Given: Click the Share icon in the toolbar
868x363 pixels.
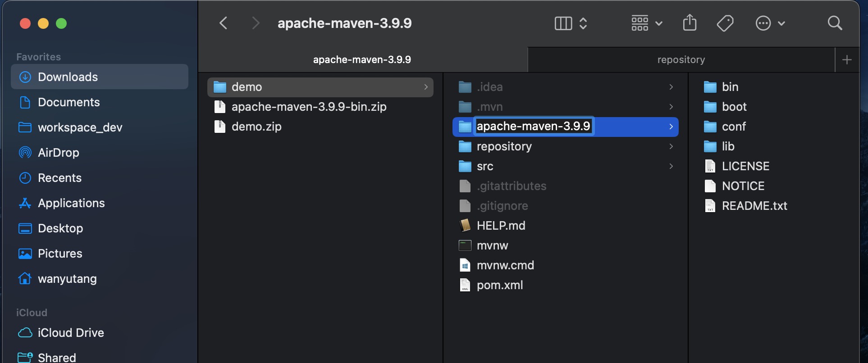Looking at the screenshot, I should point(690,23).
